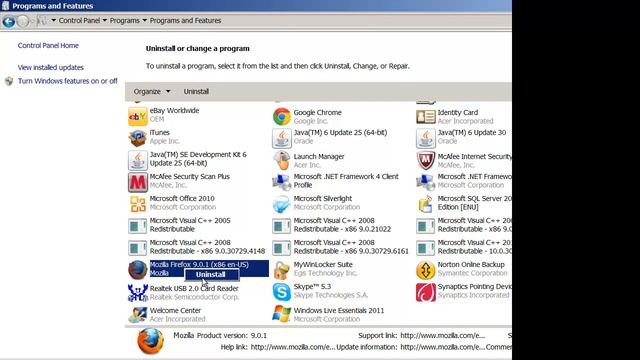
Task: Click the Java 6 Update 25 (64-bit) icon
Action: (282, 138)
